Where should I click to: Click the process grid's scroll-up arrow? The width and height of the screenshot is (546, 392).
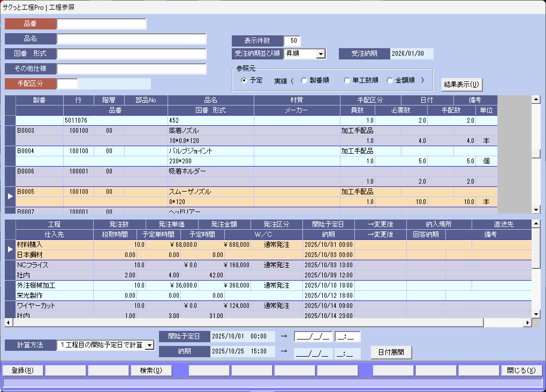coord(536,223)
